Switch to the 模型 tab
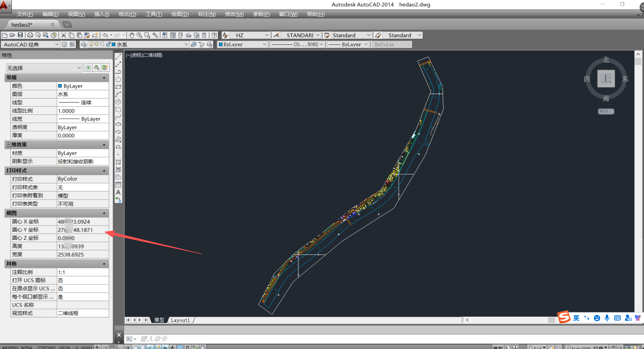644x349 pixels. click(159, 320)
